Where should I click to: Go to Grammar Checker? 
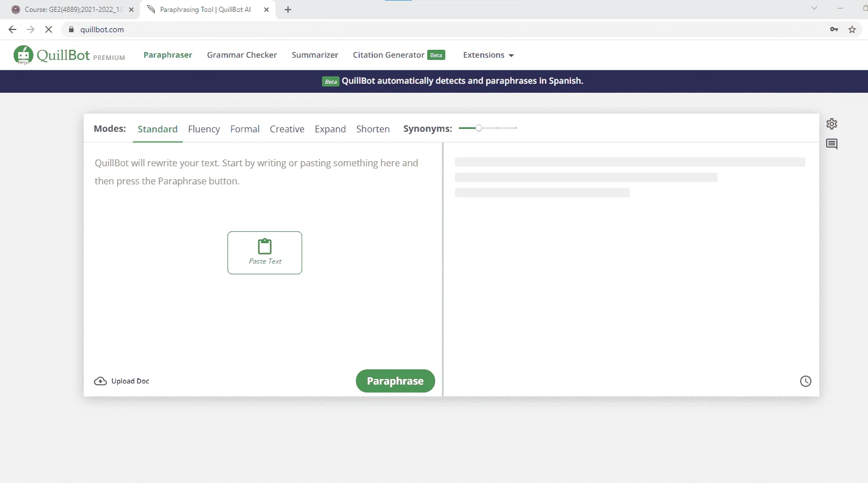click(x=242, y=55)
